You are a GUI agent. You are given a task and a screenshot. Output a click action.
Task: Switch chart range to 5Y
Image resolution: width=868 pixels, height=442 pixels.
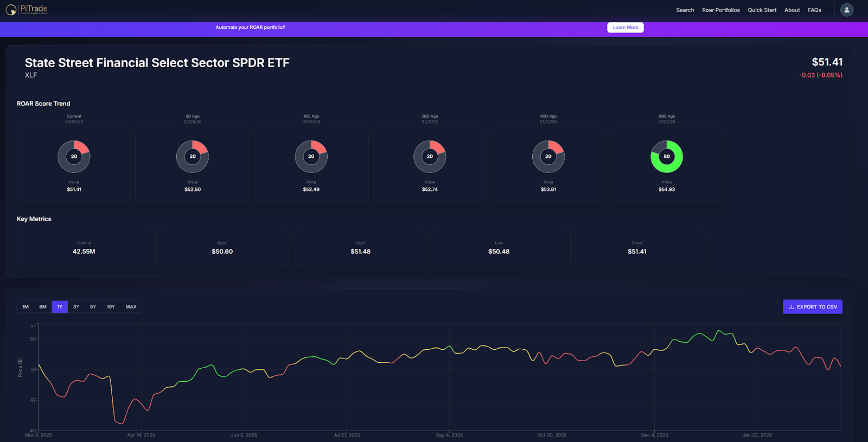[x=93, y=307]
